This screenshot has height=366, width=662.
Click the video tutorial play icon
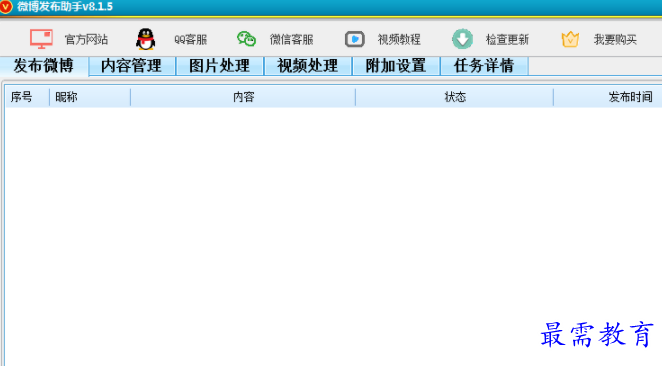pos(355,39)
